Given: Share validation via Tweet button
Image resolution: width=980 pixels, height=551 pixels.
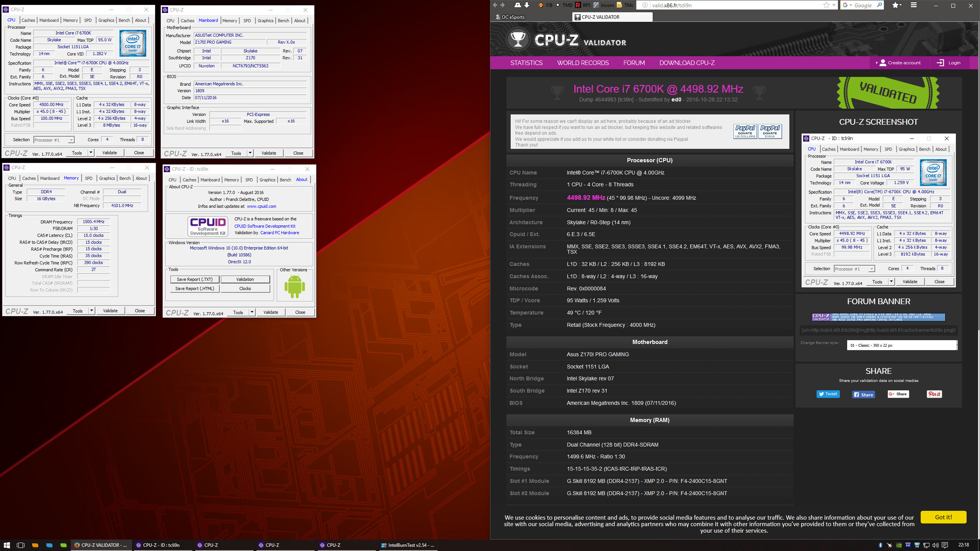Looking at the screenshot, I should 828,394.
